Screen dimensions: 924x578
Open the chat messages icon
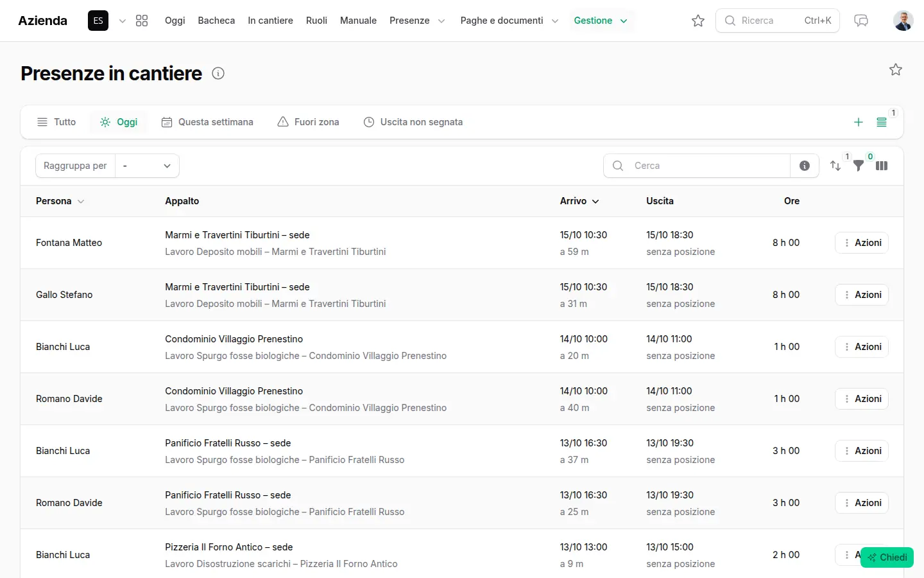coord(861,21)
